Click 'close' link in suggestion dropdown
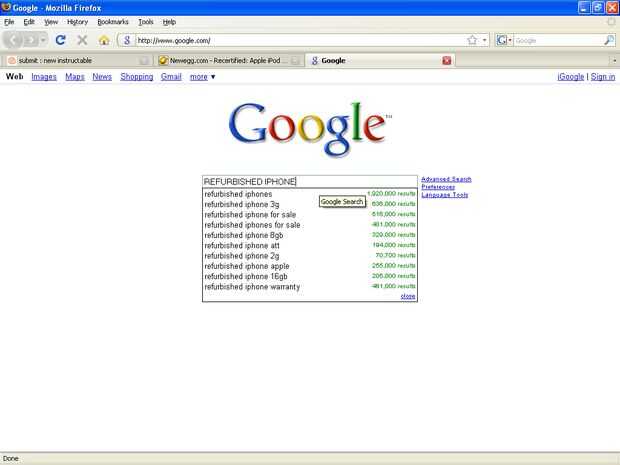This screenshot has height=465, width=620. 408,296
